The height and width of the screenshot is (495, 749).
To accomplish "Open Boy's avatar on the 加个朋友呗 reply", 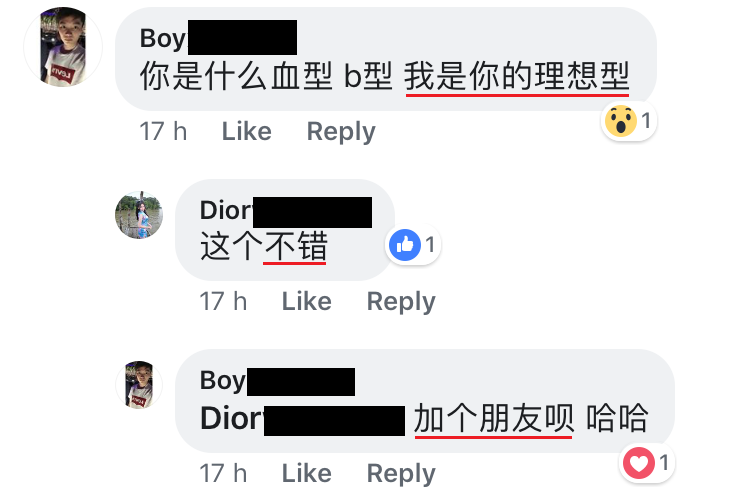I will coord(139,385).
